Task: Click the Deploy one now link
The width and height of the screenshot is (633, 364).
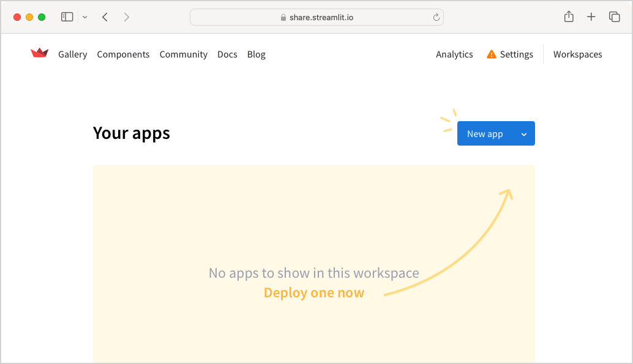Action: (x=314, y=292)
